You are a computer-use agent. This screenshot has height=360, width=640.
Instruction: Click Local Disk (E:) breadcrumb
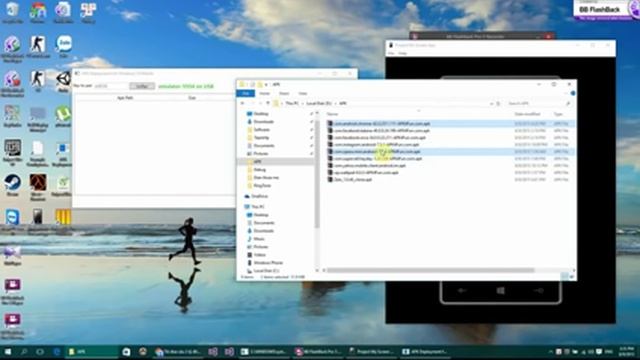[319, 104]
